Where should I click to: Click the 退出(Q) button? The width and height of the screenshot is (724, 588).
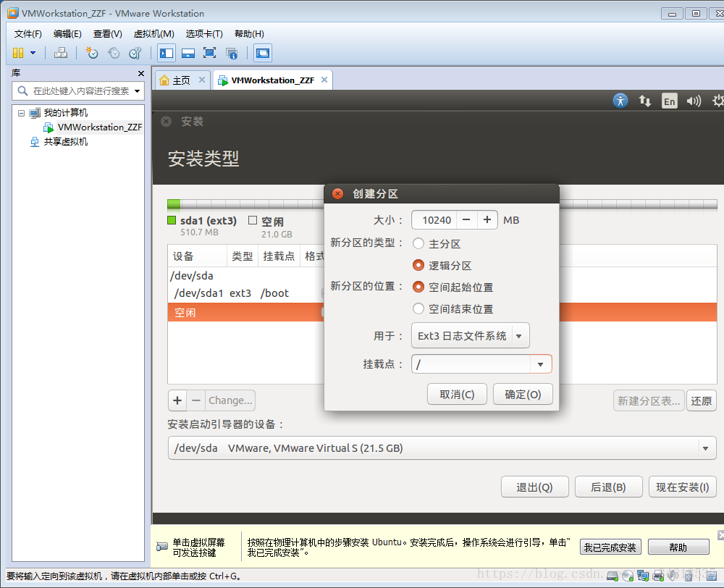tap(534, 487)
